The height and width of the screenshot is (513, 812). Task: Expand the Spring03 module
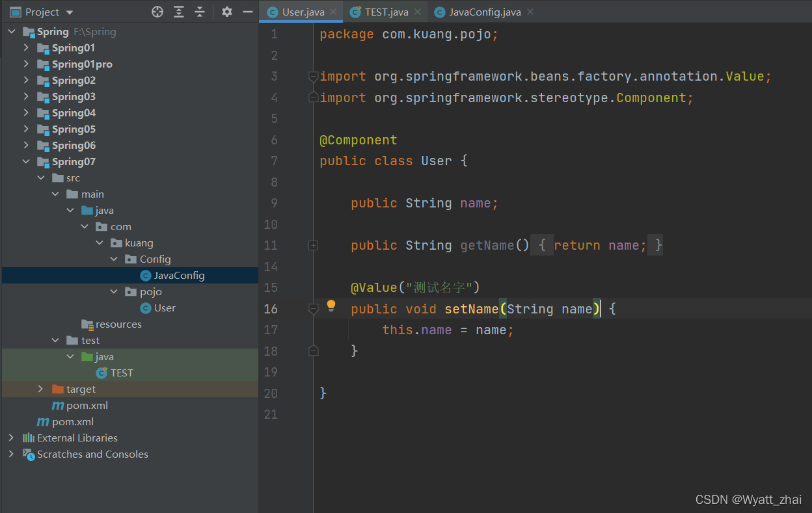(x=26, y=96)
